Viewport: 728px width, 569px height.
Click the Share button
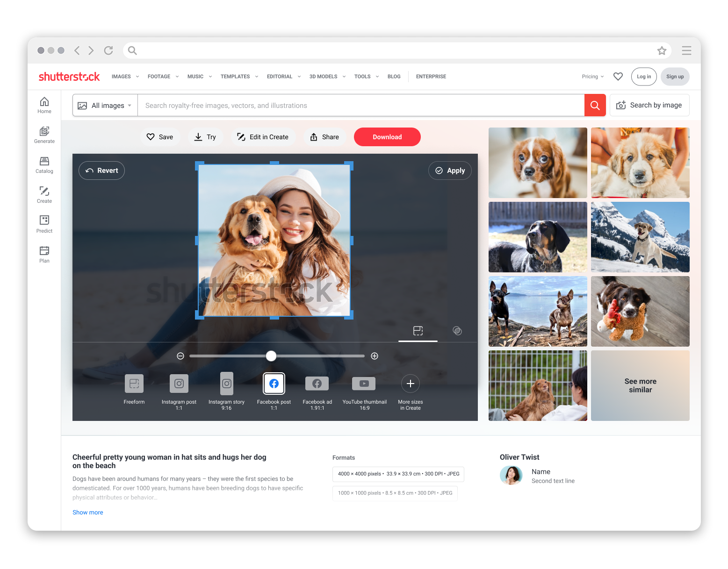click(x=325, y=137)
